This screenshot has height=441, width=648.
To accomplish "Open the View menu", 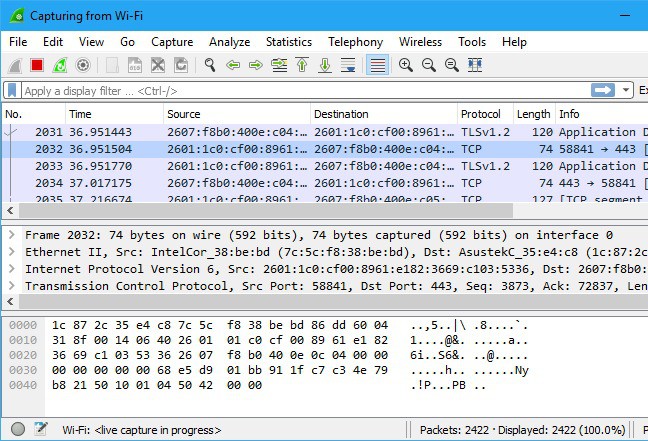I will pos(91,42).
